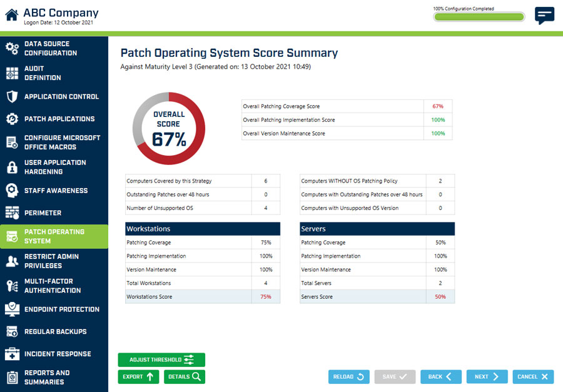Reload the Patch Operating System summary

click(x=348, y=376)
